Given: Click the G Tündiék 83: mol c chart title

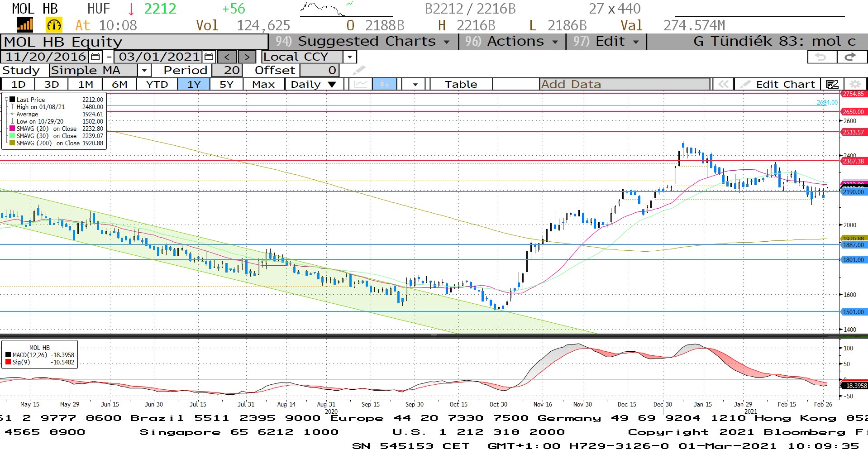Looking at the screenshot, I should pyautogui.click(x=774, y=41).
